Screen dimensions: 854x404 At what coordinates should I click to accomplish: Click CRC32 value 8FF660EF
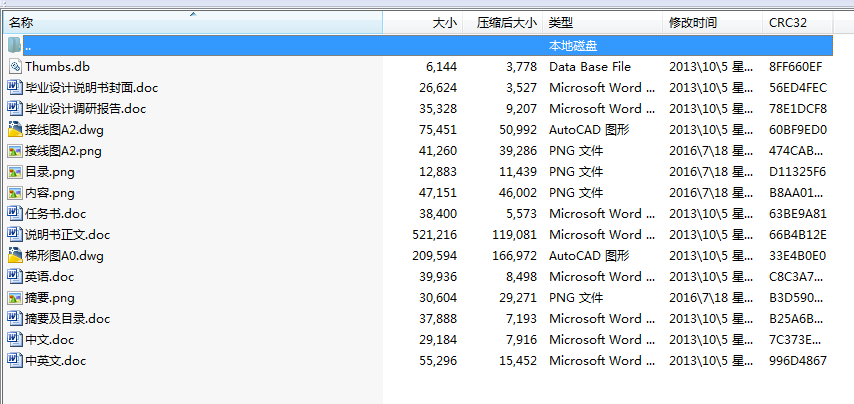[x=796, y=66]
